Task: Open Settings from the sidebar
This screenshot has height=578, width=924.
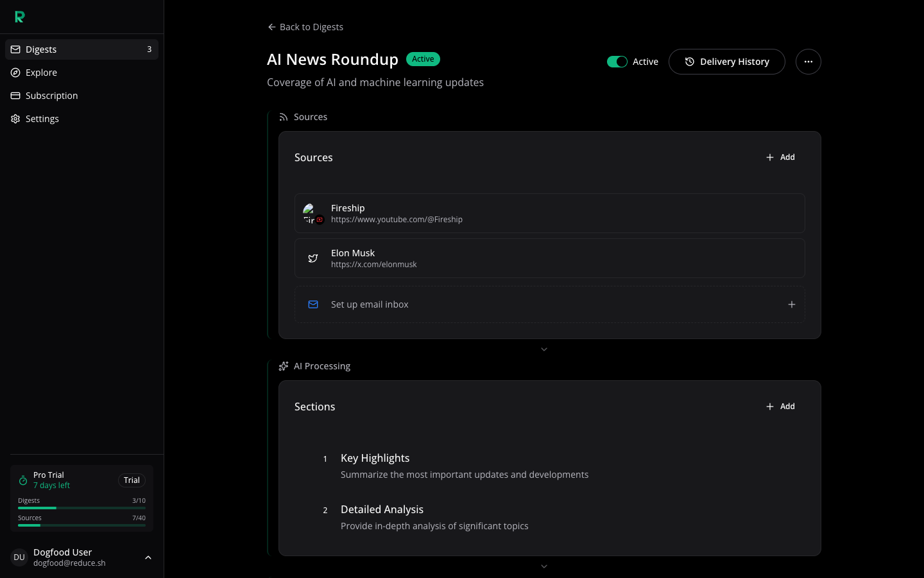Action: [42, 119]
